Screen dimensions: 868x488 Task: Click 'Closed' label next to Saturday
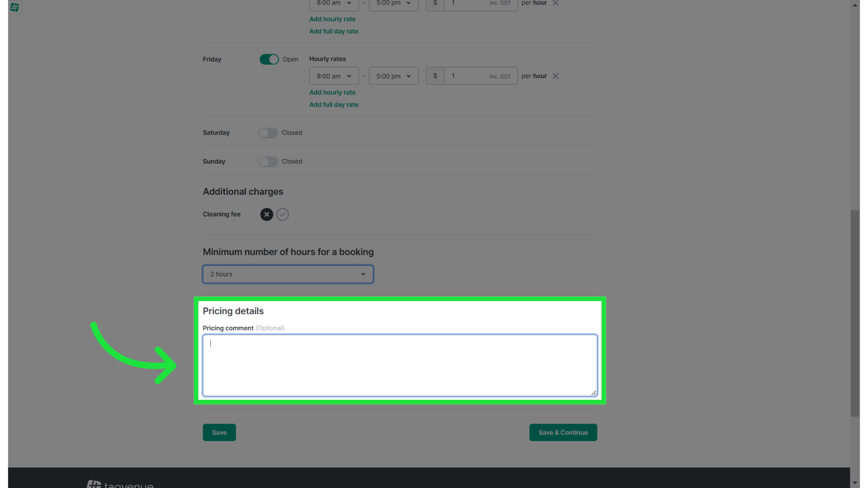pos(292,132)
